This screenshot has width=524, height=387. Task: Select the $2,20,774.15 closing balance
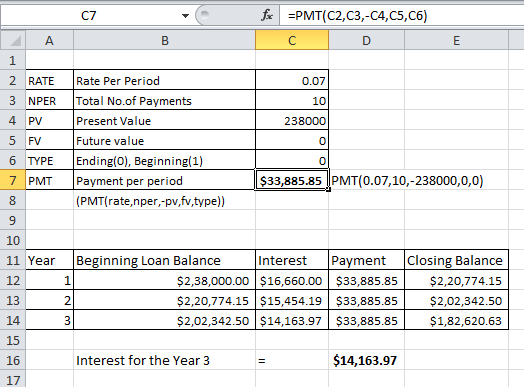tap(456, 280)
